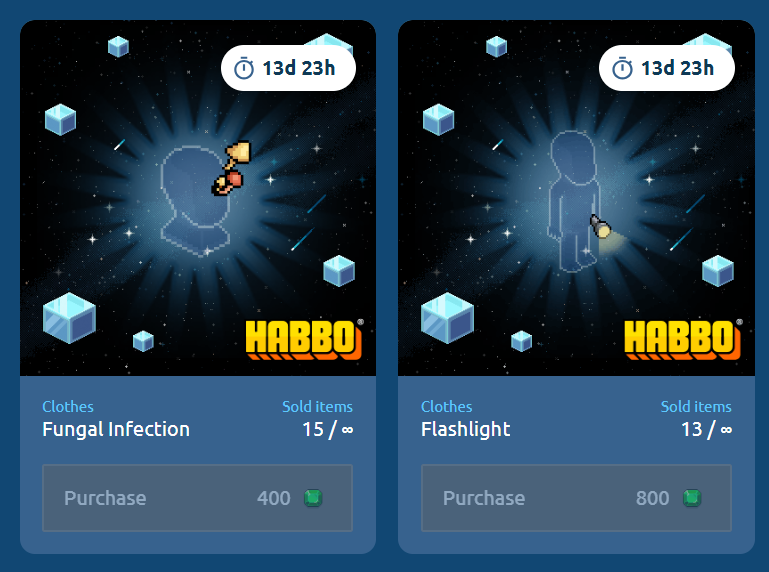Click the green emerald icon beside 800

coord(692,498)
